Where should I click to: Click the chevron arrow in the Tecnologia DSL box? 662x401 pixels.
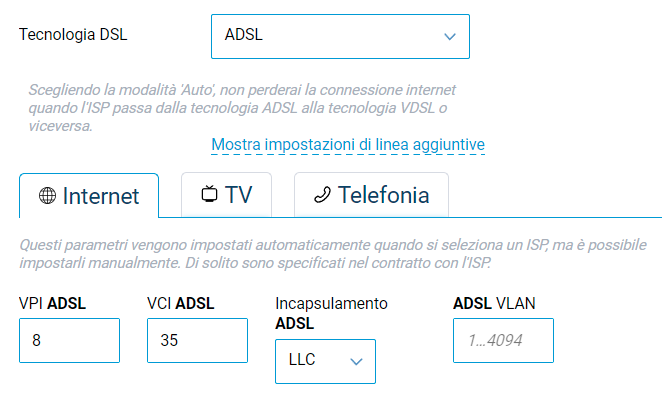pos(449,36)
